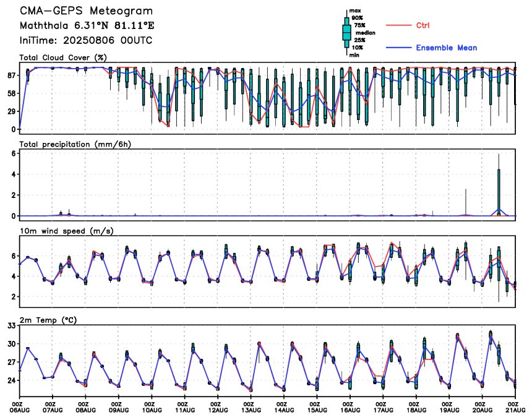
Task: Click the 2 tick on wind speed axis
Action: (14, 297)
